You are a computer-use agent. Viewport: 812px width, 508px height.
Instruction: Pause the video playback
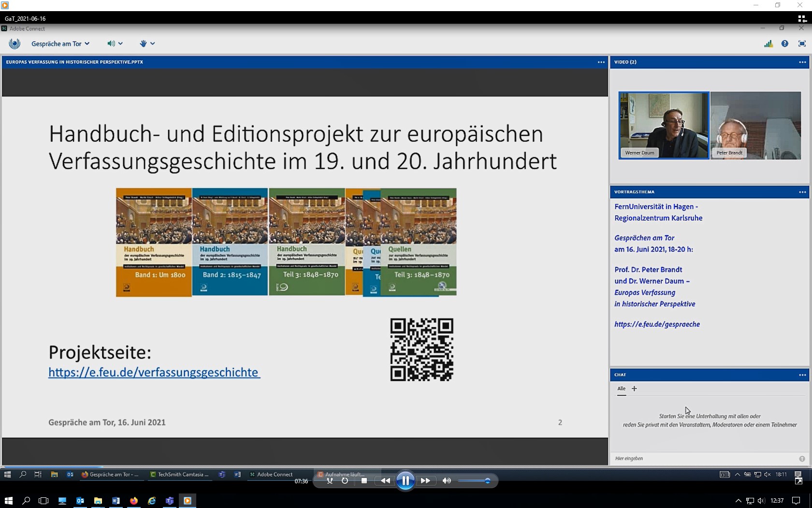pyautogui.click(x=405, y=480)
